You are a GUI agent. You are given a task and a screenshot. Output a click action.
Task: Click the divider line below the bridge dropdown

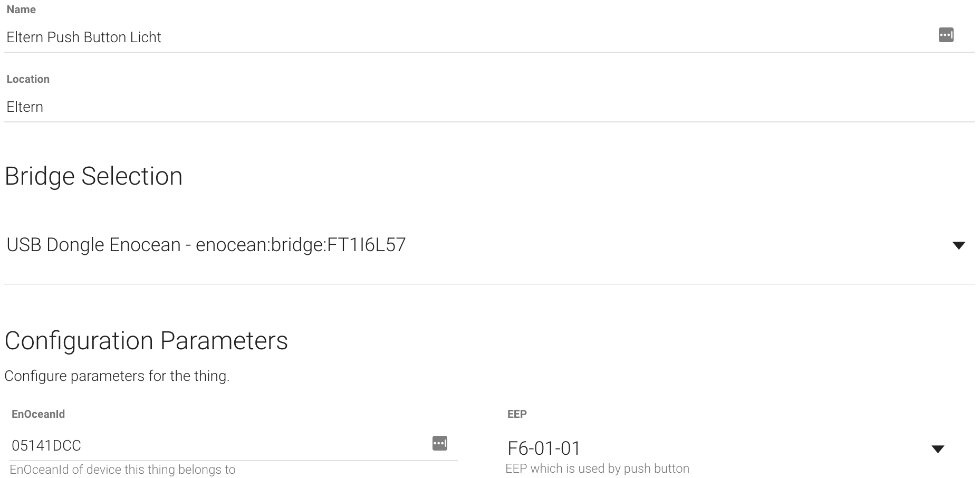pyautogui.click(x=489, y=284)
